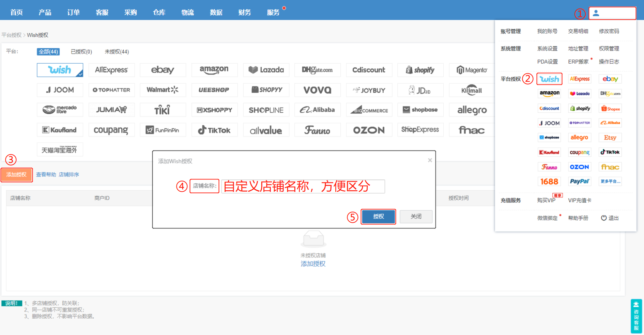This screenshot has height=335, width=644.
Task: Open 权限管理 in the panel
Action: coord(609,49)
